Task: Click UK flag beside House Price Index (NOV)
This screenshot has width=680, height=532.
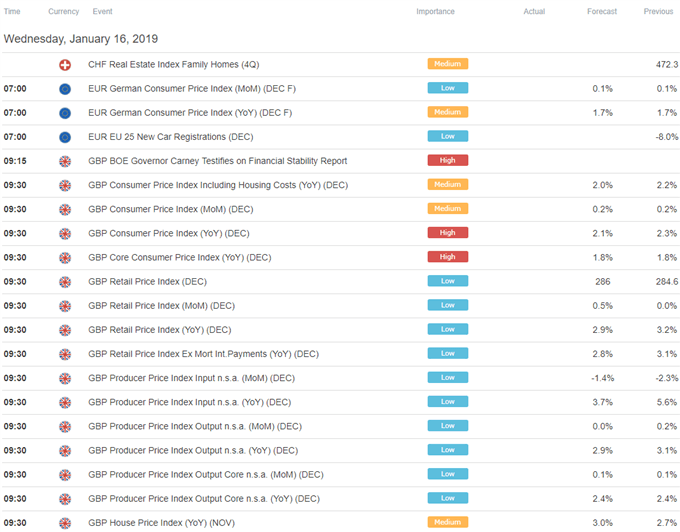Action: [x=65, y=523]
